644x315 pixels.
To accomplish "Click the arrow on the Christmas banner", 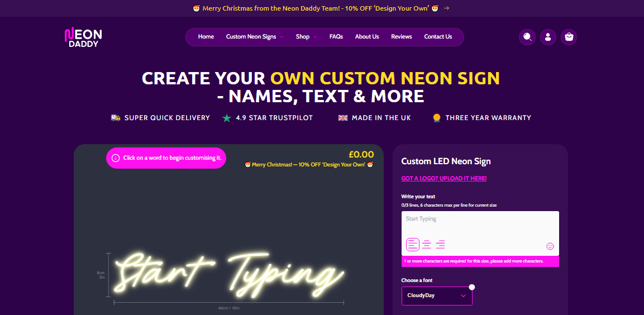I will [x=446, y=8].
